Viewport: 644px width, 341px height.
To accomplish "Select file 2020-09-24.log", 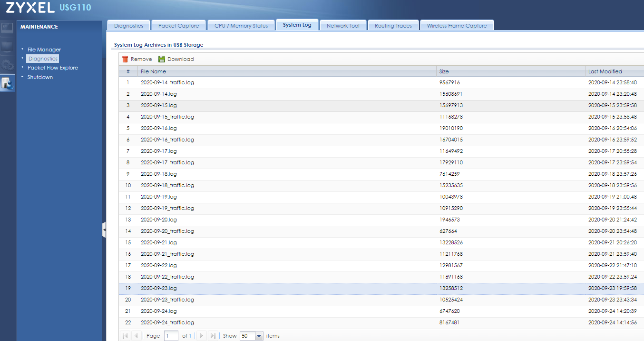I will click(x=159, y=311).
